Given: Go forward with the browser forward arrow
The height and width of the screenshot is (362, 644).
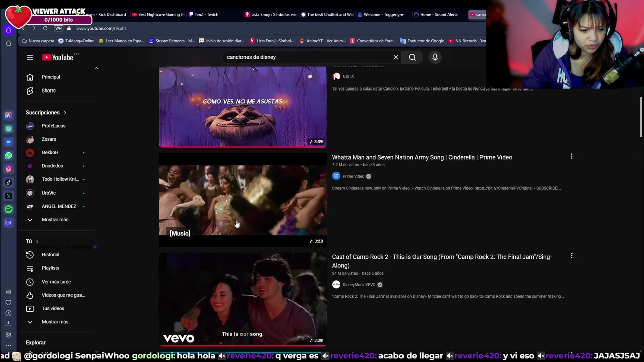Looking at the screenshot, I should point(34,28).
